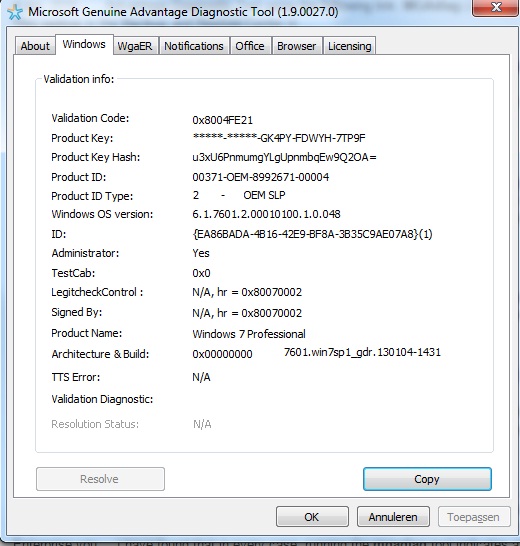Select the product key hash string
520x546 pixels.
point(284,157)
